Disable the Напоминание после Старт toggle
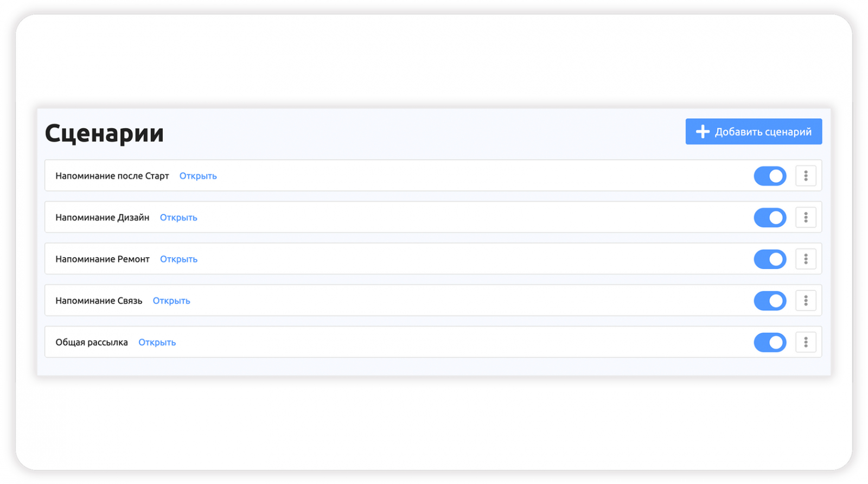The width and height of the screenshot is (868, 484). [770, 176]
